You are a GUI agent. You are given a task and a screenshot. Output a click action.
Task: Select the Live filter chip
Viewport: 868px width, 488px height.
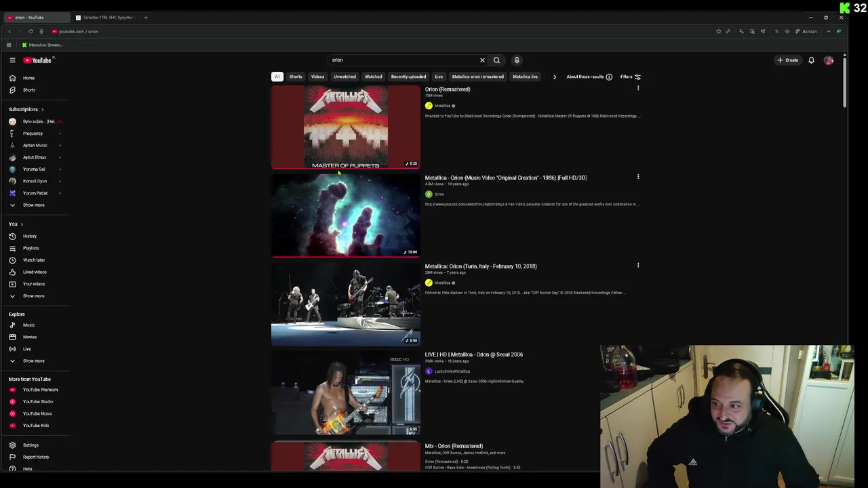[439, 77]
